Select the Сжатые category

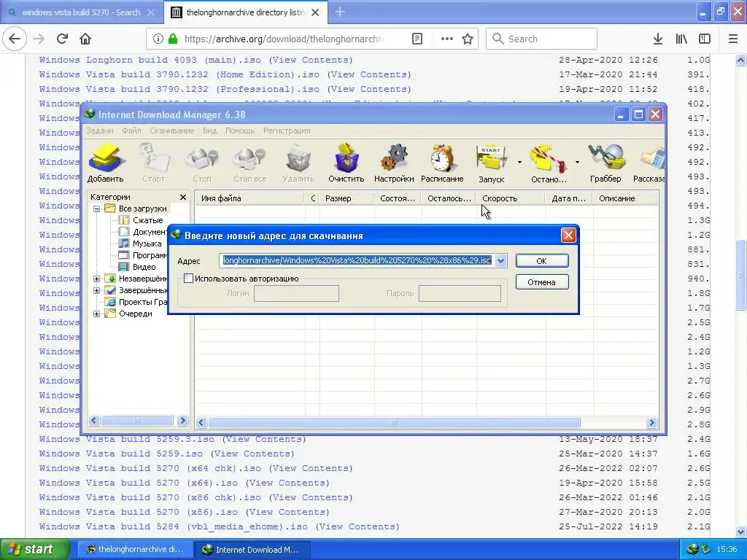coord(147,220)
